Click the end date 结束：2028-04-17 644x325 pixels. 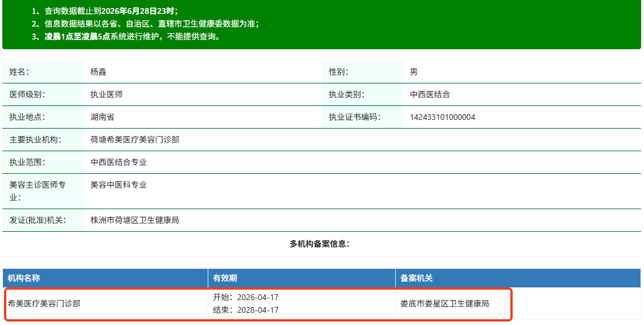245,310
